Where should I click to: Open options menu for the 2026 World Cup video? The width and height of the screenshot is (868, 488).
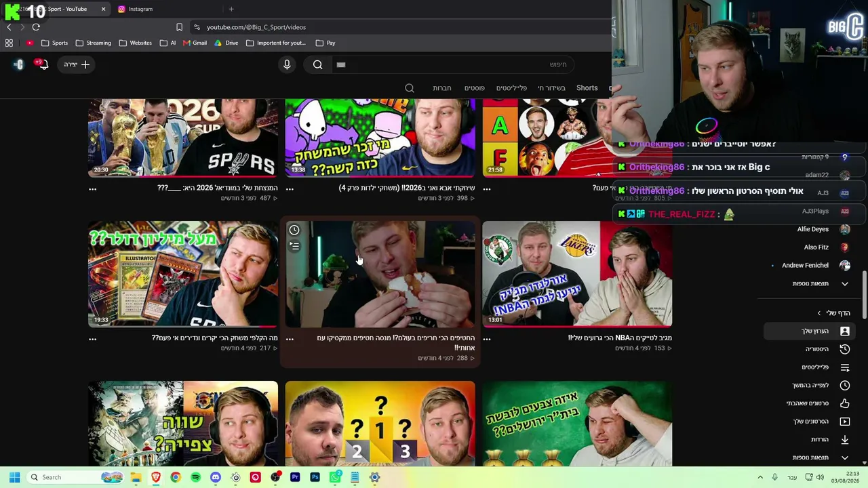point(92,188)
